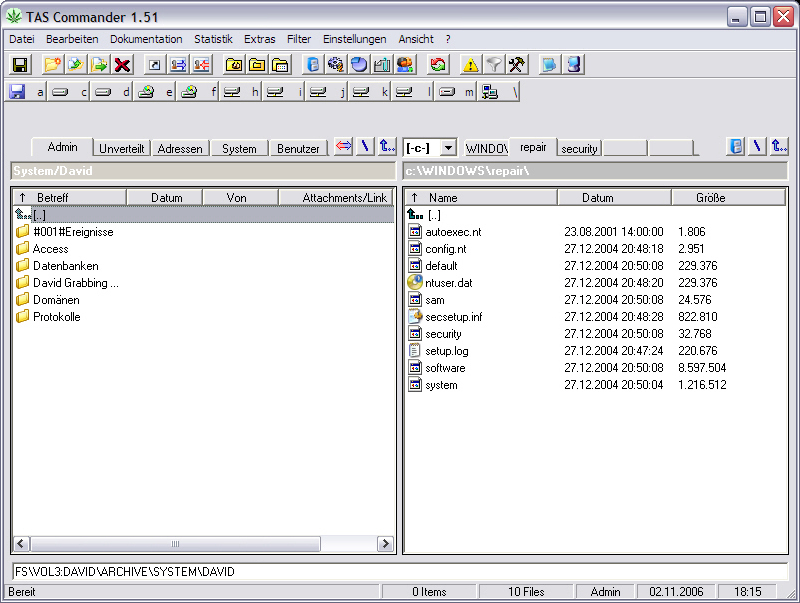Open the Dokumentation menu
Screen dimensions: 800x603
coord(146,39)
